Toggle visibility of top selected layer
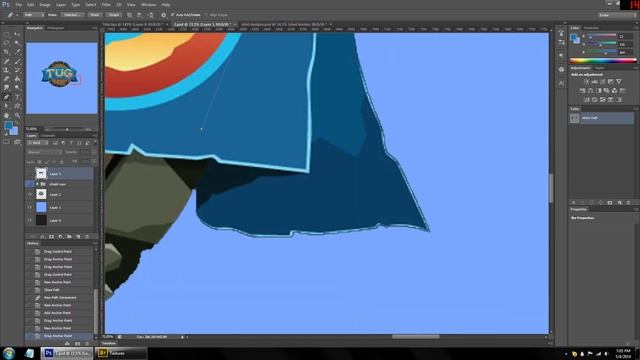The height and width of the screenshot is (360, 640). coord(29,173)
